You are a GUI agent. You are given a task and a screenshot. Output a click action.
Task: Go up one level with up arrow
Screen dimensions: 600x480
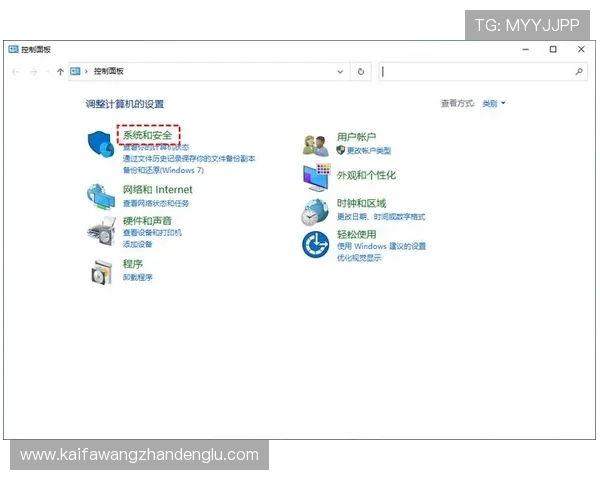click(x=60, y=72)
